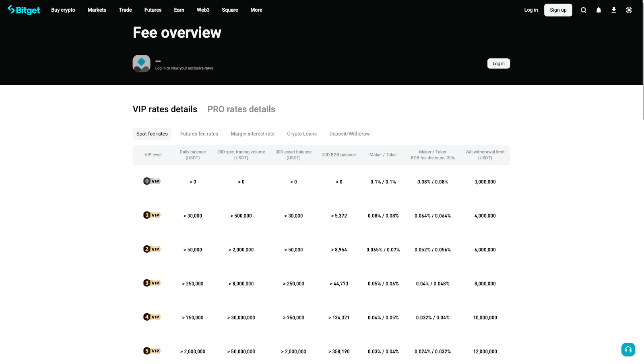Open the support chat headset icon
The height and width of the screenshot is (364, 644).
pyautogui.click(x=628, y=350)
